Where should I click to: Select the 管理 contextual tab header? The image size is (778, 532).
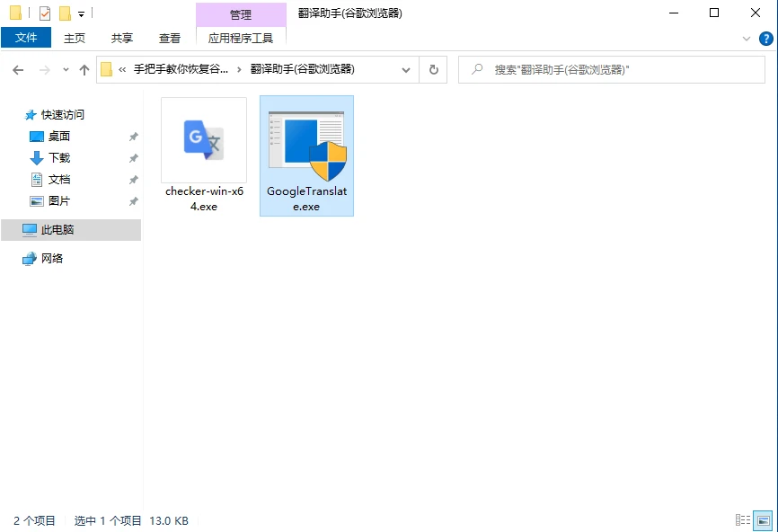pyautogui.click(x=241, y=14)
